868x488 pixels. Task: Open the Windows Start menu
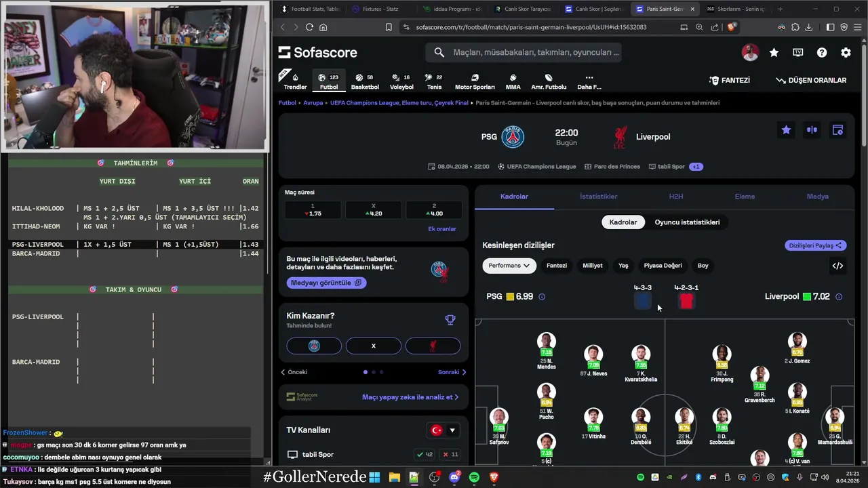pyautogui.click(x=374, y=477)
